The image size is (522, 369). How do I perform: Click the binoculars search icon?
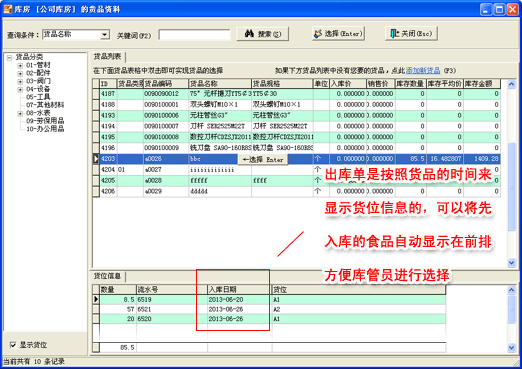point(249,33)
